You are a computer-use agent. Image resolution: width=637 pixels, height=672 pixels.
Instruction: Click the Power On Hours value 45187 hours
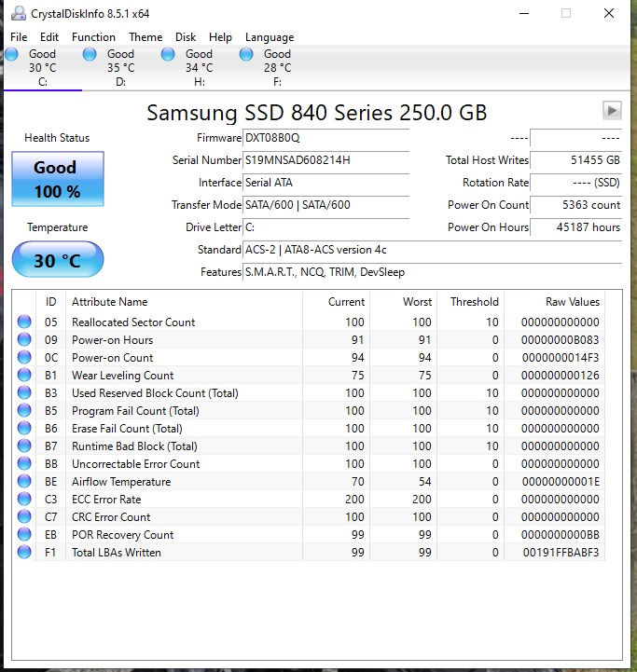[x=575, y=227]
